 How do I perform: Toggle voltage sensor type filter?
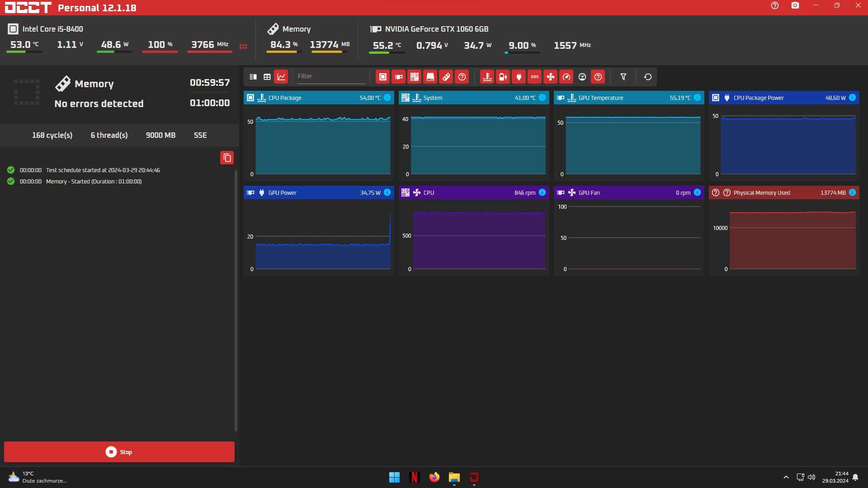click(x=503, y=77)
